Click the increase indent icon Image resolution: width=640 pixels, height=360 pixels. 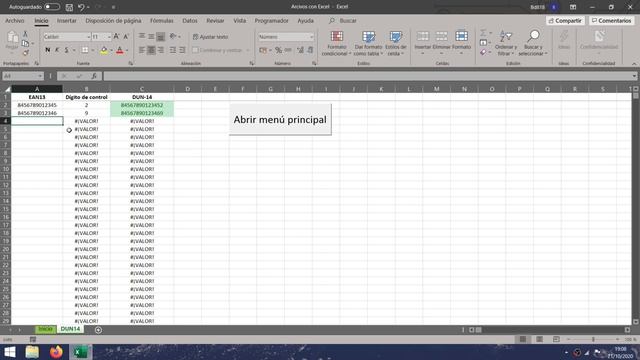point(182,50)
